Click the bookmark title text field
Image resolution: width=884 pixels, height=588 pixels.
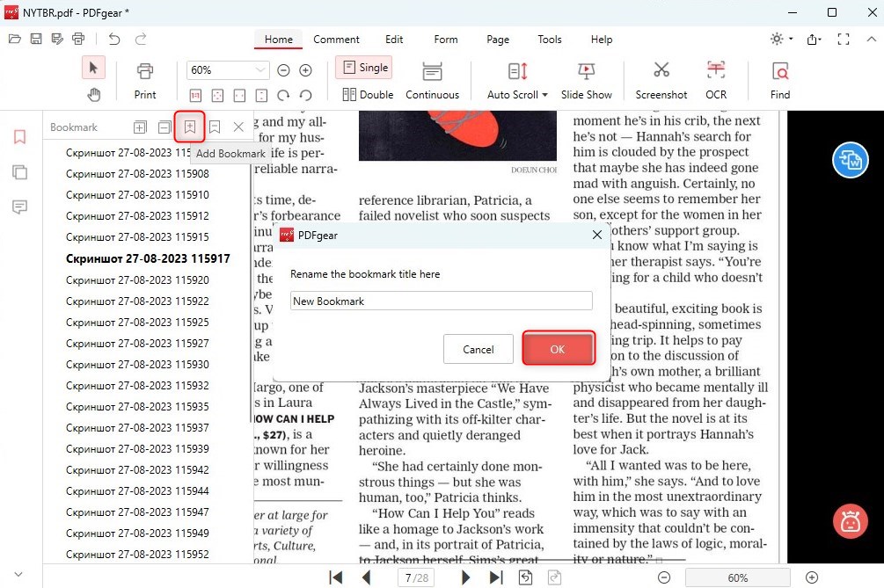(441, 301)
